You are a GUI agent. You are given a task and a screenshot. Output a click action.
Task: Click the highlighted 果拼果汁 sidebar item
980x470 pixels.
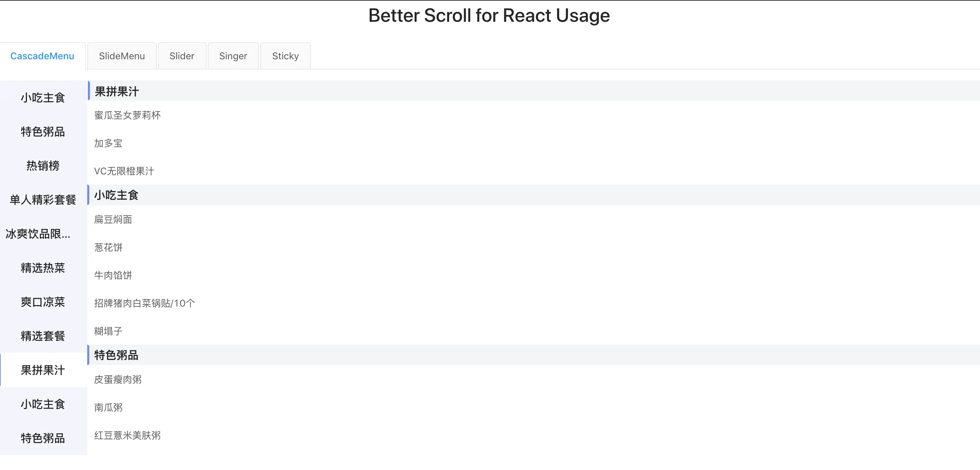[x=43, y=370]
